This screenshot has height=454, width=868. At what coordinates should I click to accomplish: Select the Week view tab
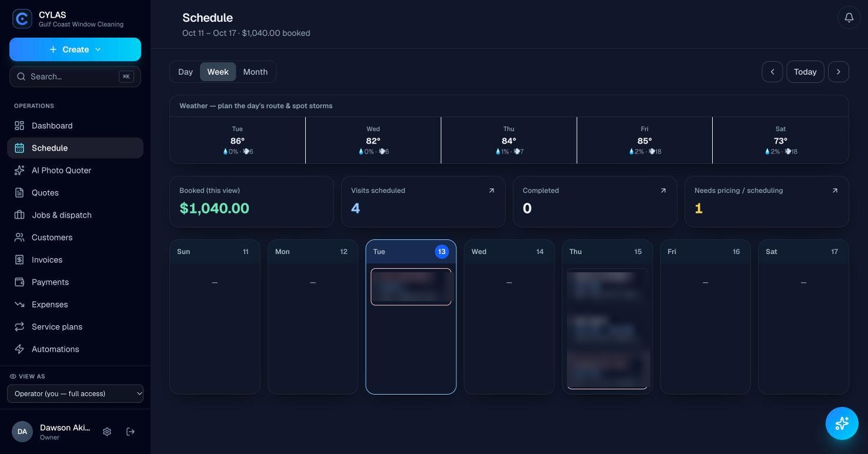(x=218, y=72)
